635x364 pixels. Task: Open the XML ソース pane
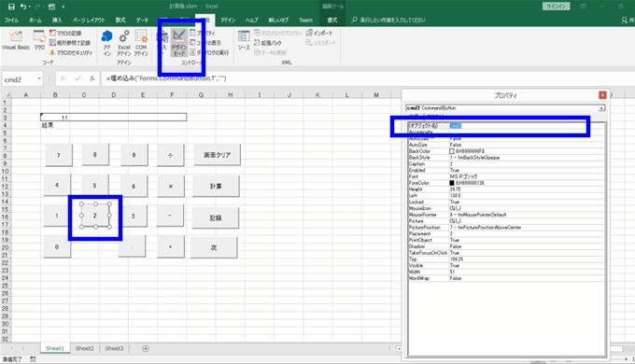point(244,40)
